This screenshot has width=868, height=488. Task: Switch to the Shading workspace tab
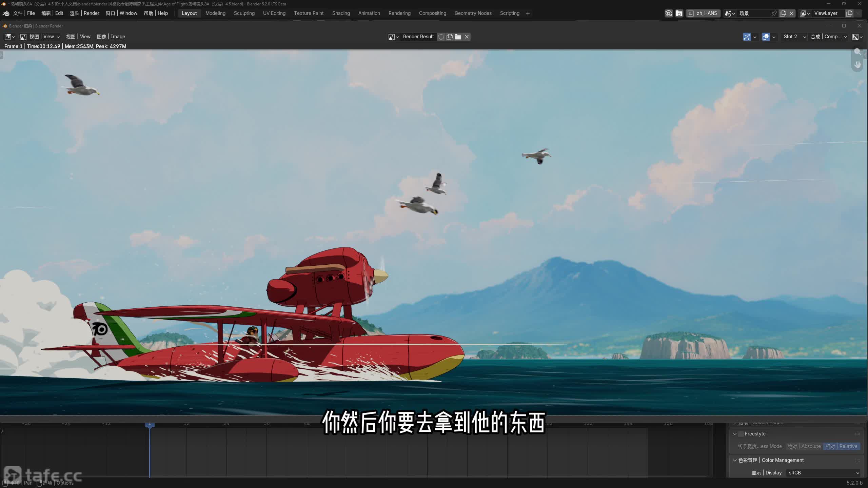341,13
